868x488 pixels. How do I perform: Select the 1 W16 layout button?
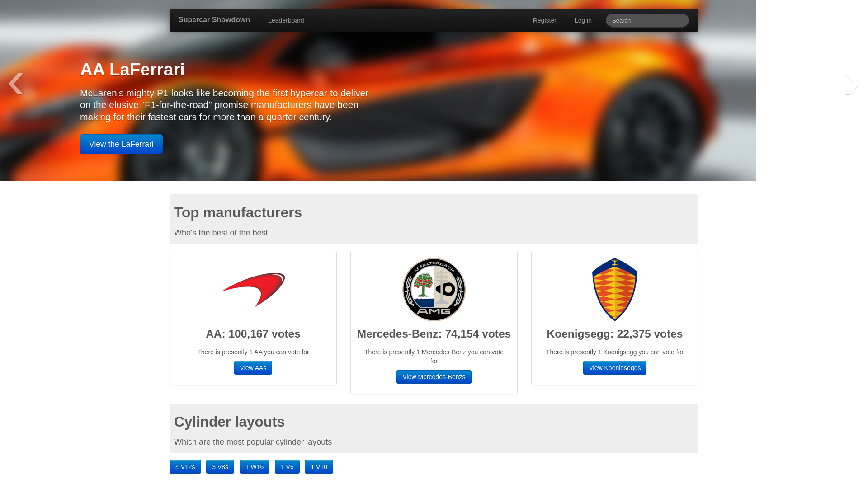(x=255, y=467)
